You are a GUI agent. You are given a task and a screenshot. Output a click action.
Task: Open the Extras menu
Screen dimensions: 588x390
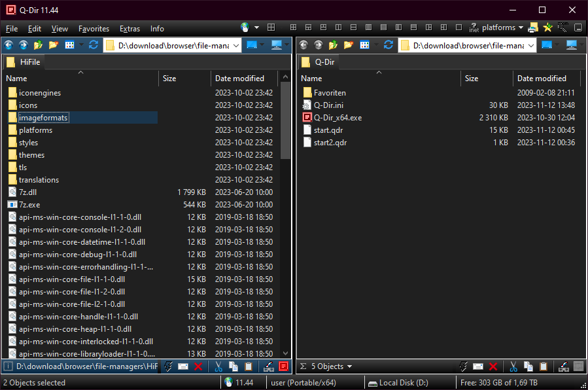click(x=130, y=29)
